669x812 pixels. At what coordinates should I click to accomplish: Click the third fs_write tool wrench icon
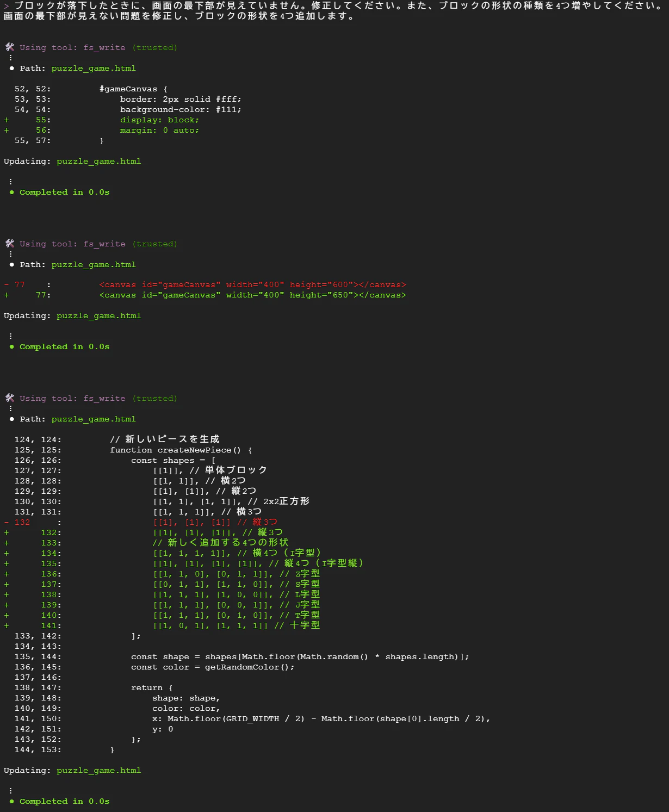coord(10,398)
